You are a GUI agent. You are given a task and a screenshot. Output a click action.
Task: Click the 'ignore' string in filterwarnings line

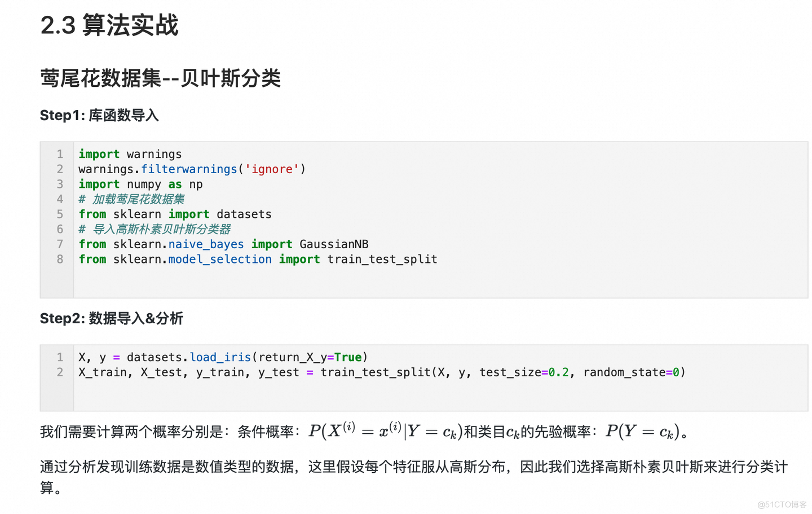point(272,169)
